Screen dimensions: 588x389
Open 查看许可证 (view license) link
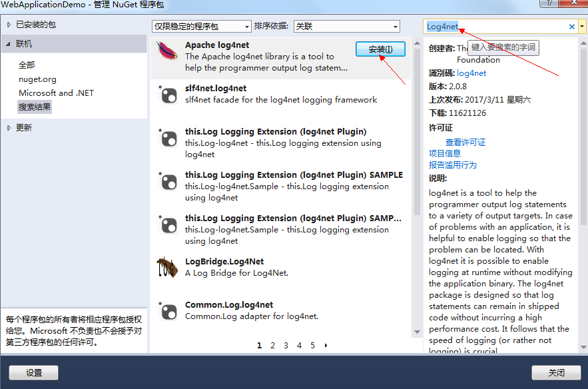pos(465,142)
